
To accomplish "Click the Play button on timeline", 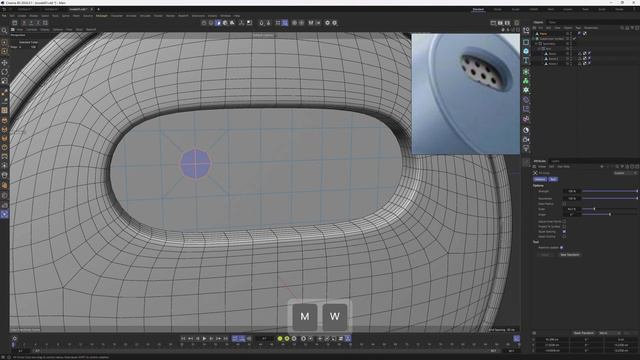I will [x=204, y=338].
